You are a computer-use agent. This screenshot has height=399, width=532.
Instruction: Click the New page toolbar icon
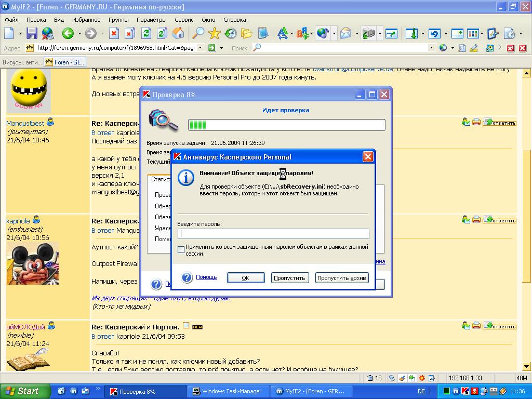pos(9,33)
